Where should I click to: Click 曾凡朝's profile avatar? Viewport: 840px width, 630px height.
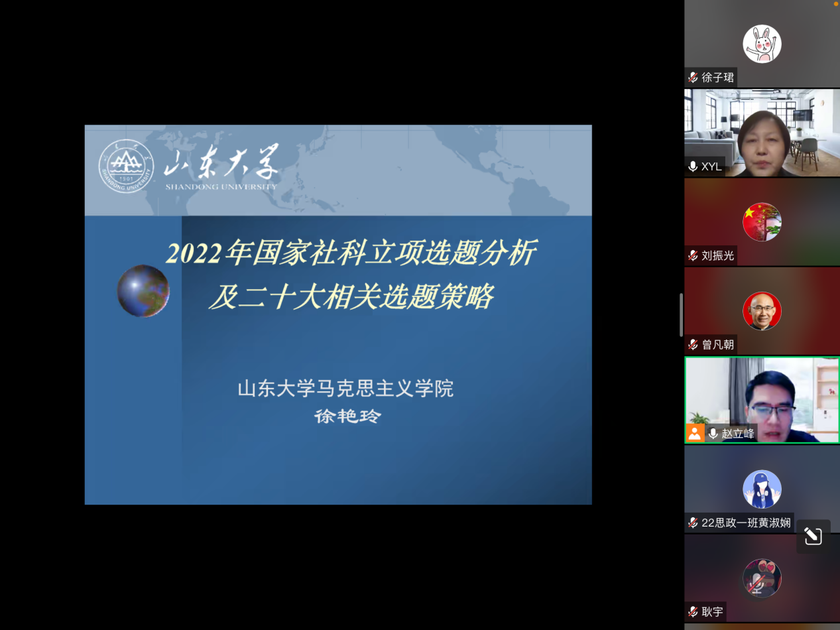pos(762,311)
